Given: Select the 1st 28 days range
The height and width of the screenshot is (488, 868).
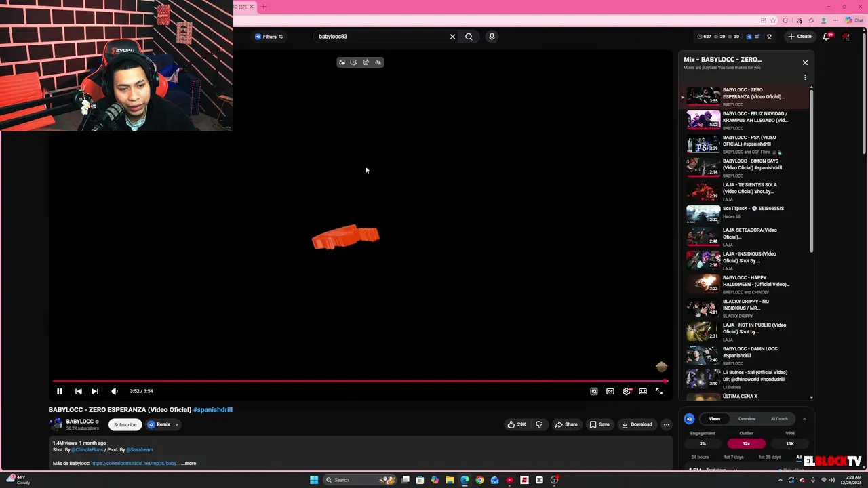Looking at the screenshot, I should (x=770, y=457).
